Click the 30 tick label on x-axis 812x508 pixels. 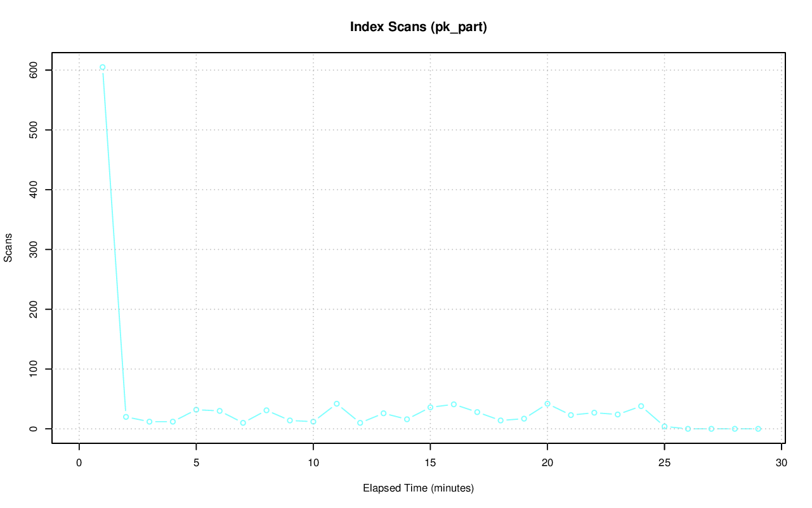click(782, 463)
